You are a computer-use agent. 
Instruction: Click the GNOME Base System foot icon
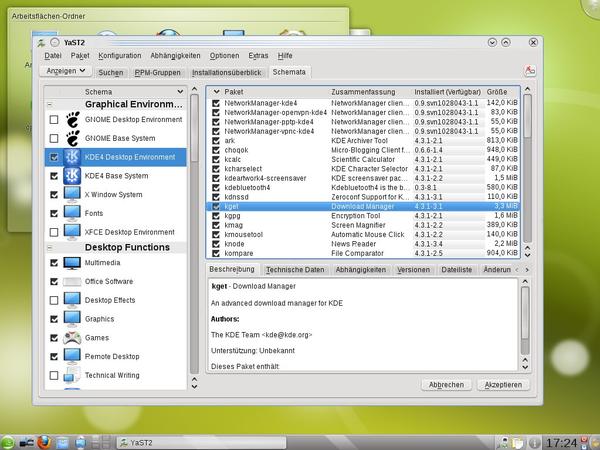[x=72, y=138]
